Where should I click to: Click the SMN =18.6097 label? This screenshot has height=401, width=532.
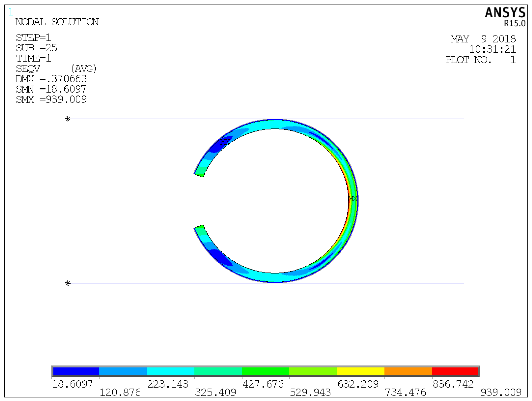click(51, 89)
